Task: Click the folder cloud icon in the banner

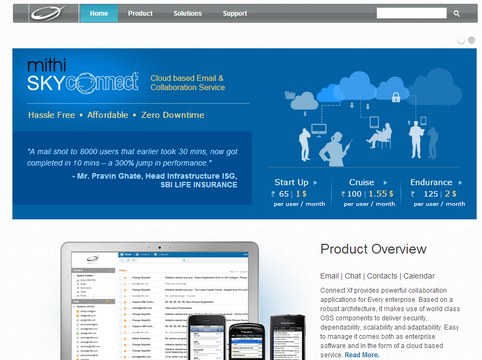Action: pyautogui.click(x=290, y=95)
